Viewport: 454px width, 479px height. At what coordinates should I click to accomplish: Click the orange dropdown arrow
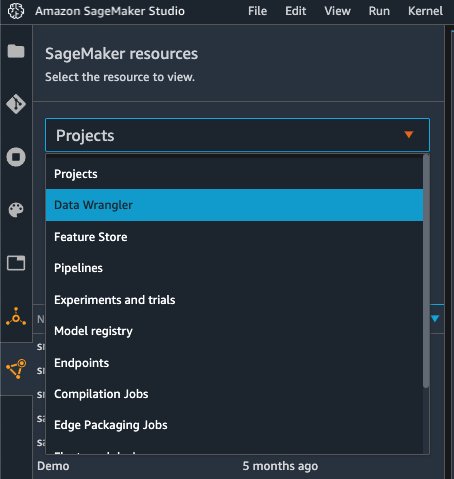coord(409,134)
